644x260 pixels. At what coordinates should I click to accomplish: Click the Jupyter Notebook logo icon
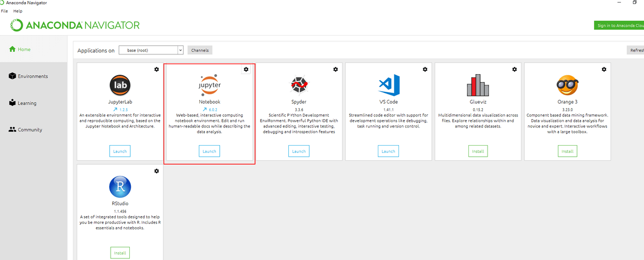point(210,85)
